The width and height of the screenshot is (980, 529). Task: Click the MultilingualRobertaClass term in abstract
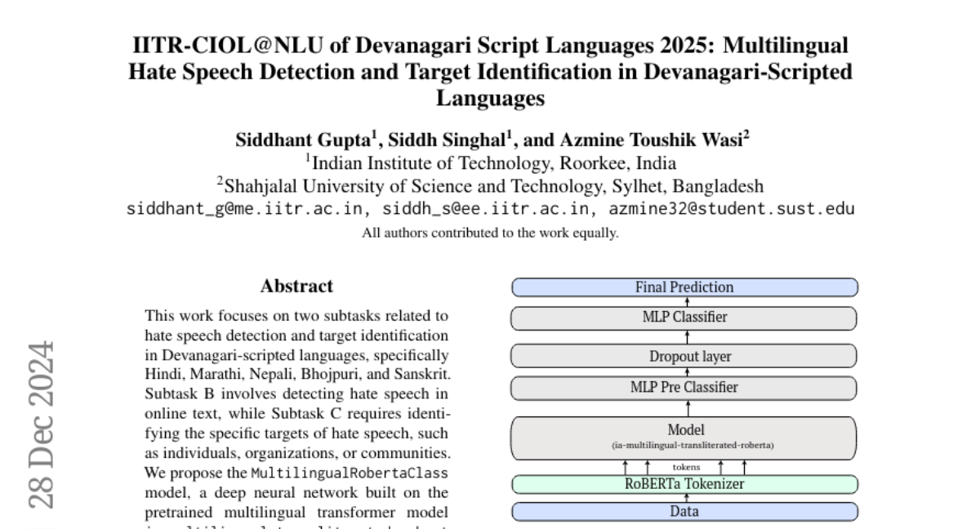point(350,473)
